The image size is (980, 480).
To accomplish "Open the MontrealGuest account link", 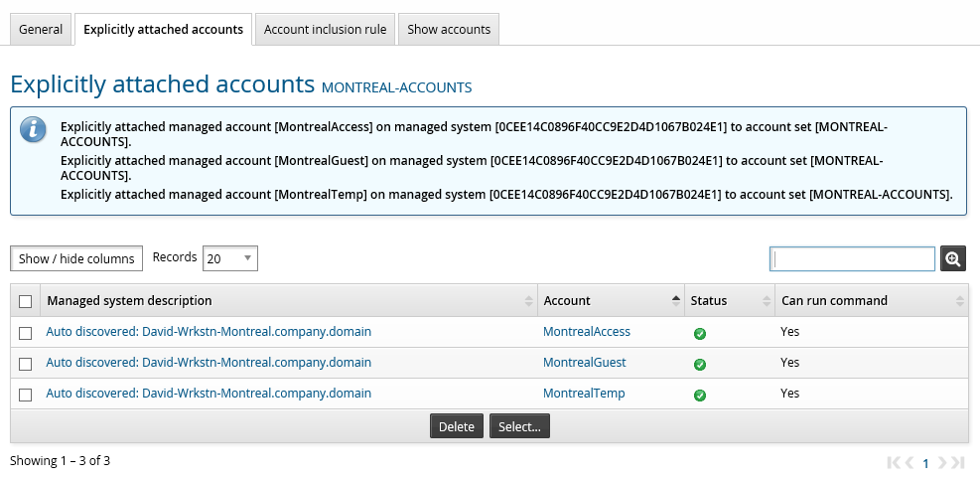I will pyautogui.click(x=584, y=363).
